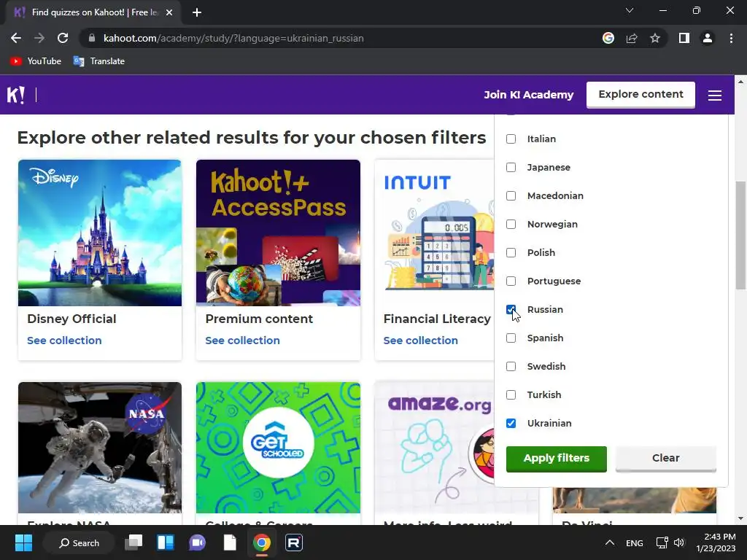The height and width of the screenshot is (560, 747).
Task: Open the amaze.org thumbnail
Action: pyautogui.click(x=435, y=448)
